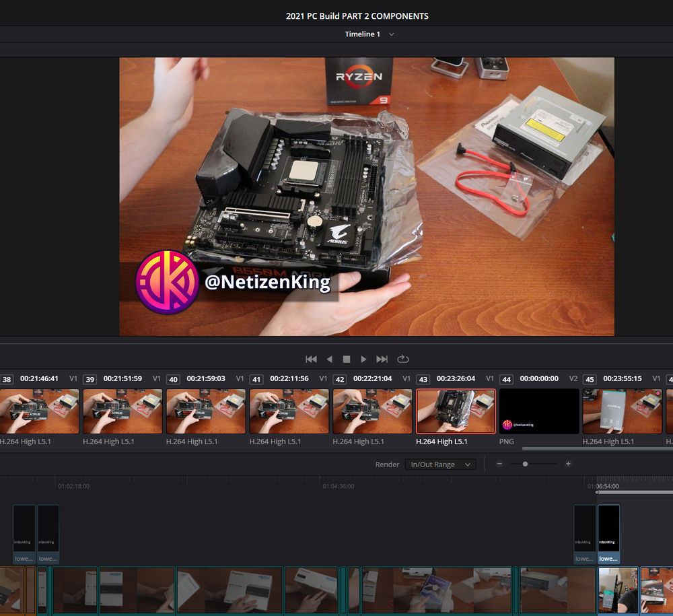Click the Render label
This screenshot has width=673, height=616.
387,464
